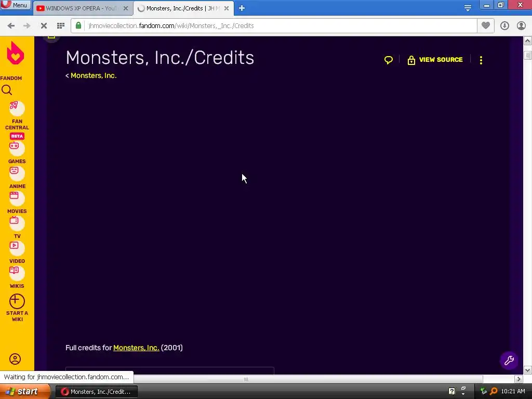
Task: Open the Windows Start button
Action: (24, 392)
